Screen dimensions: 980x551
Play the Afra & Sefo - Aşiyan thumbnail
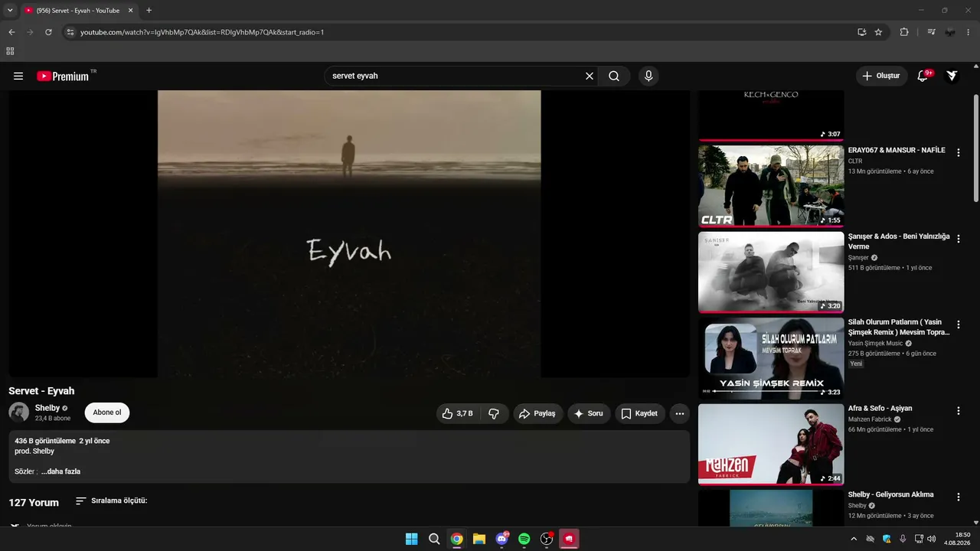[771, 444]
